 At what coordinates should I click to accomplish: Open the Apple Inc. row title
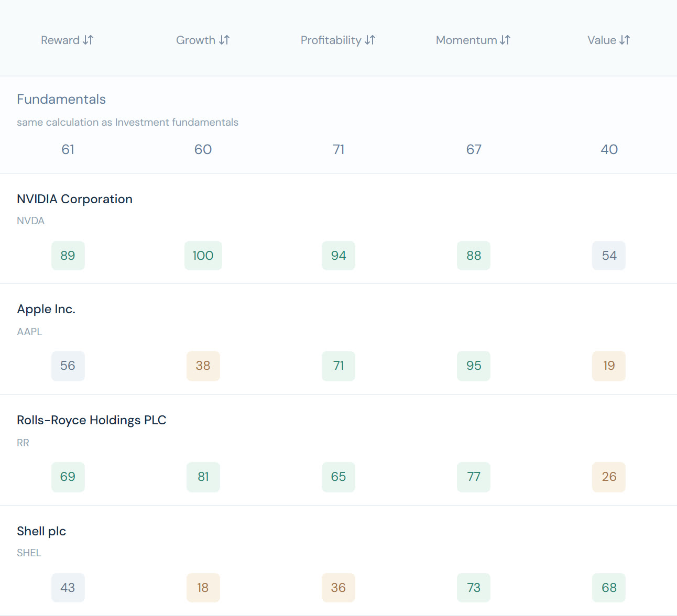click(46, 309)
